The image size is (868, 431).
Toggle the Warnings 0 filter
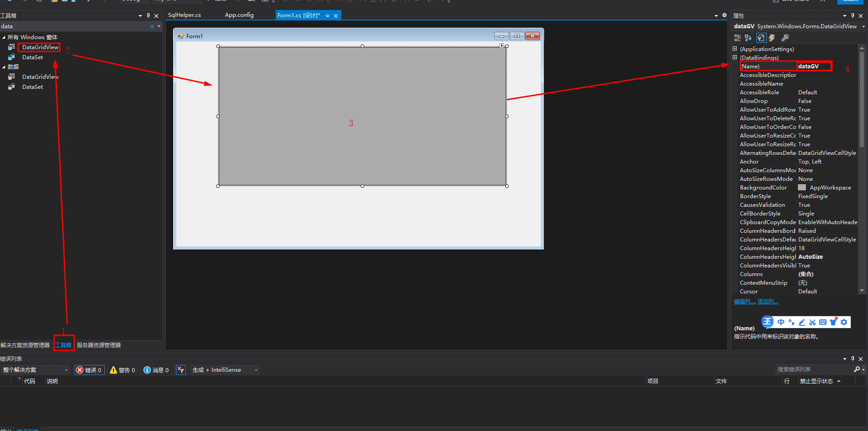123,370
